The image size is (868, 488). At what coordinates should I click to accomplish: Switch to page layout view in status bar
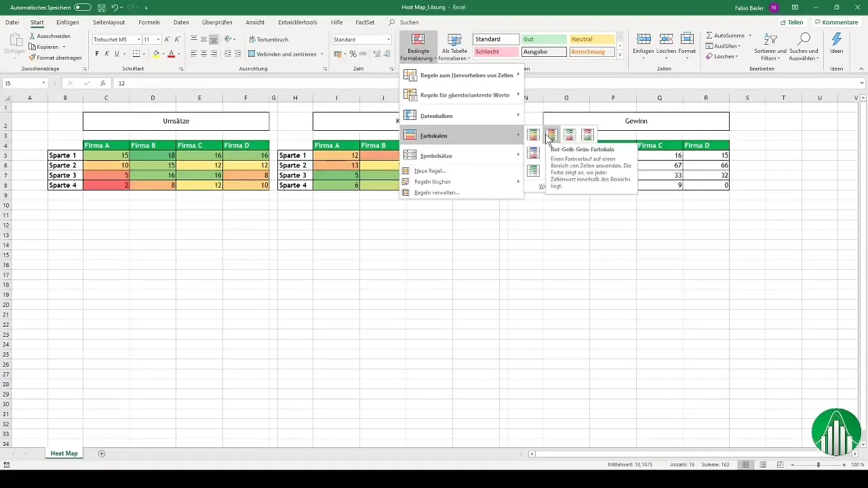763,465
